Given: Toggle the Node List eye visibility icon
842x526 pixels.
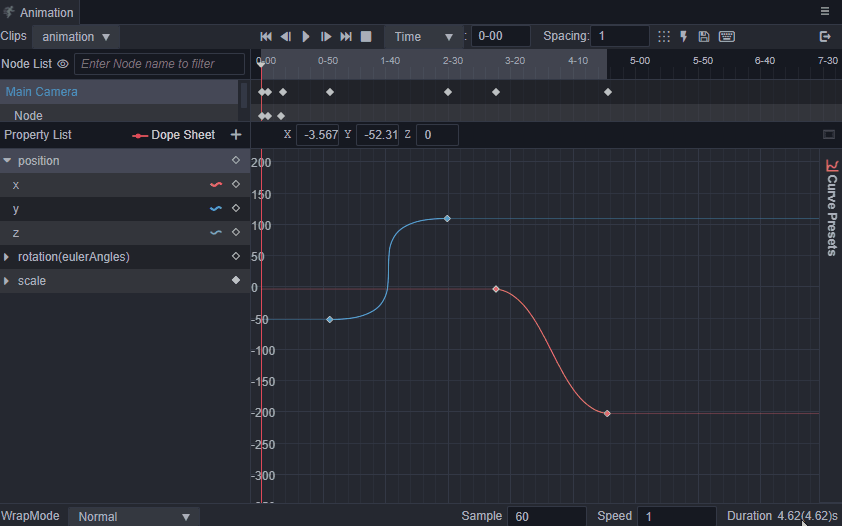Looking at the screenshot, I should click(x=63, y=64).
